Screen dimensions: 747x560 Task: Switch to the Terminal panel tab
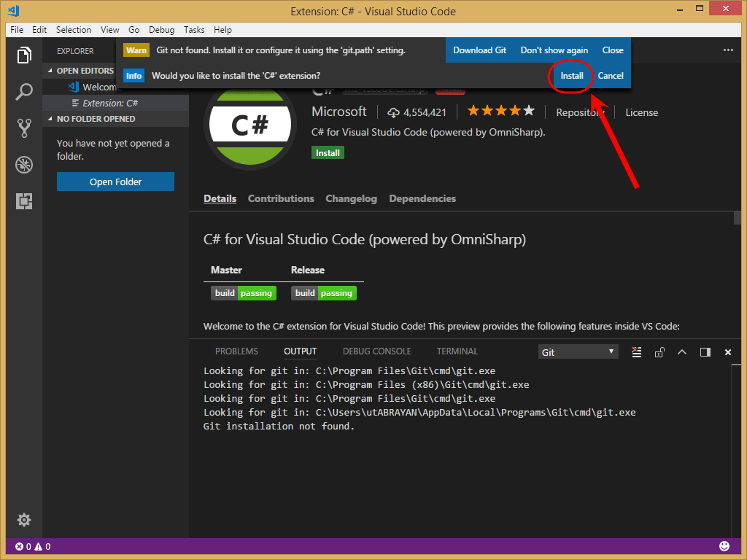click(x=457, y=351)
